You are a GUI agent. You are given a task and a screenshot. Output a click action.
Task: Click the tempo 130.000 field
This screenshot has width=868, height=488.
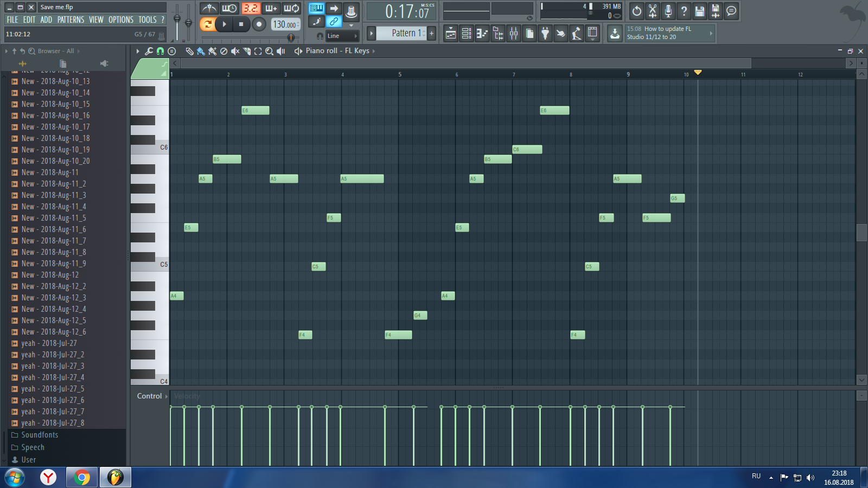coord(285,24)
